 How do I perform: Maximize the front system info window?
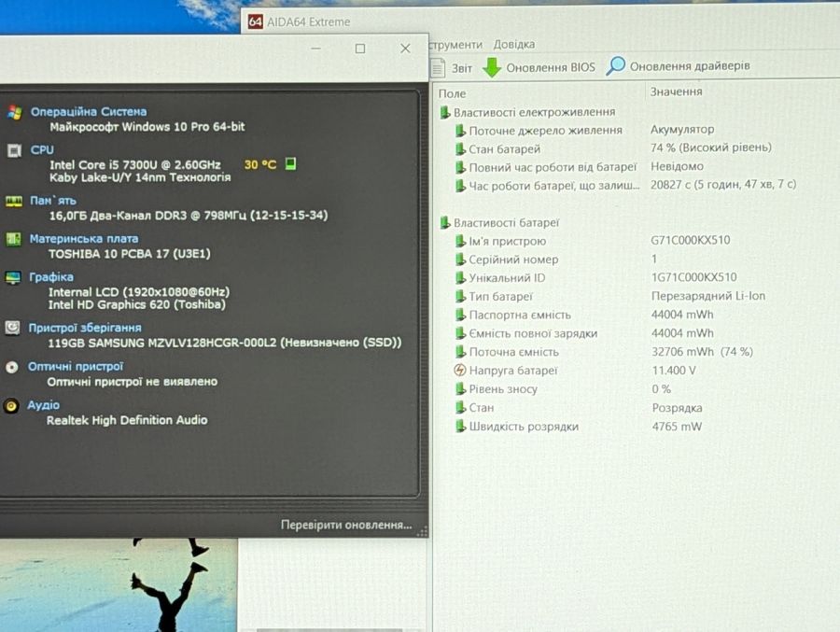[360, 49]
